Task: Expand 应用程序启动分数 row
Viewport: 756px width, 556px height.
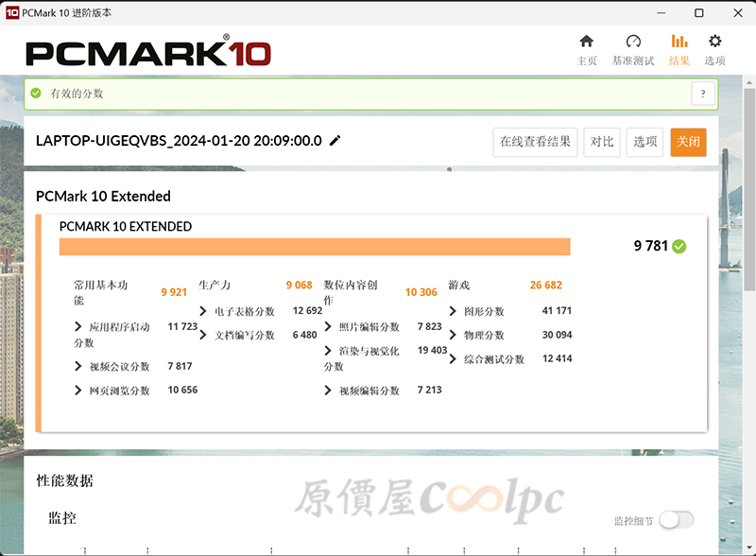Action: (x=78, y=327)
